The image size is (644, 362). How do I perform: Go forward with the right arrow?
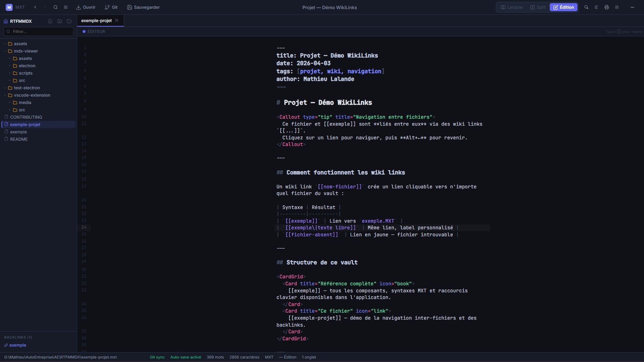tap(45, 7)
